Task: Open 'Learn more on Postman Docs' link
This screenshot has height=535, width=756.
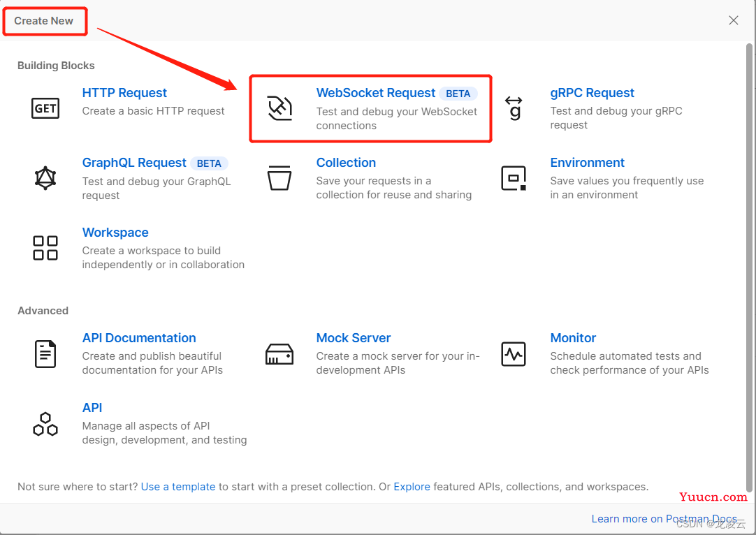Action: (664, 519)
